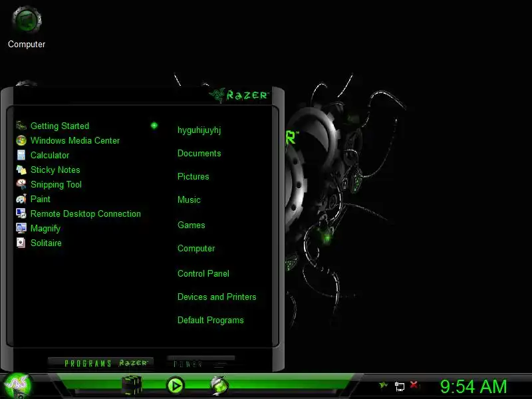Click the POWER button

point(200,363)
